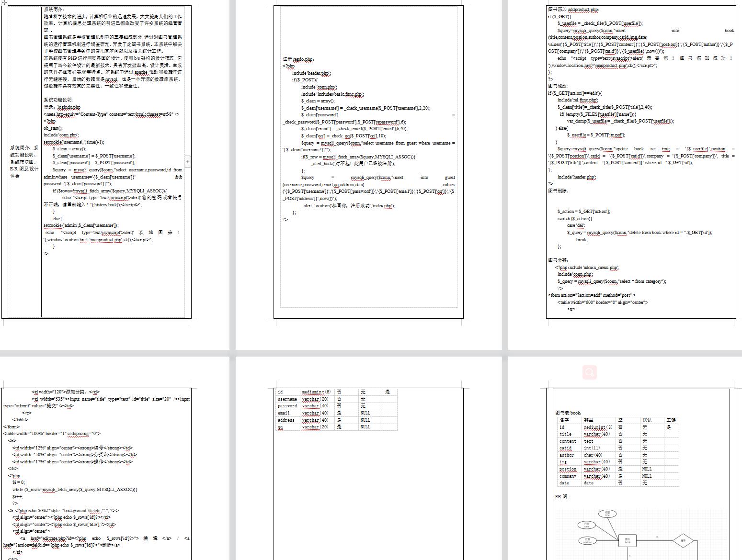The height and width of the screenshot is (560, 742).
Task: Click the </form> line on page four
Action: pos(12,427)
